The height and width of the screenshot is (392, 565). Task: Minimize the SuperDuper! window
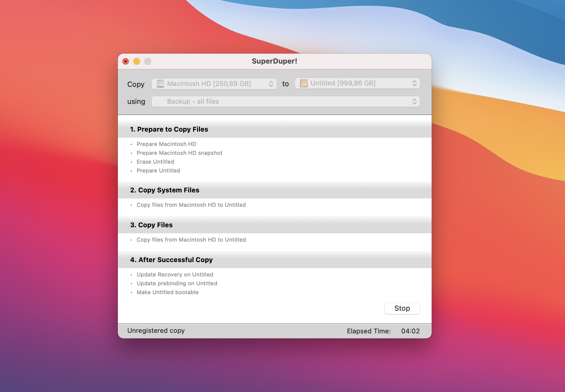(x=137, y=61)
